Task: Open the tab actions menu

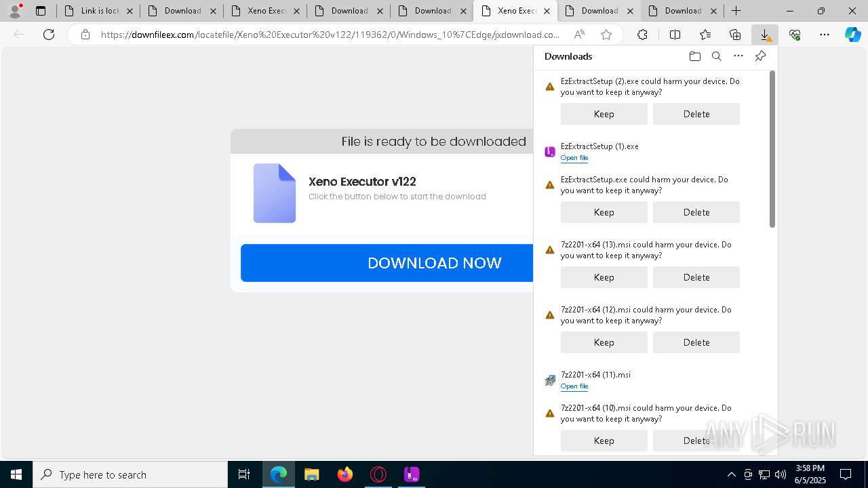Action: tap(41, 11)
